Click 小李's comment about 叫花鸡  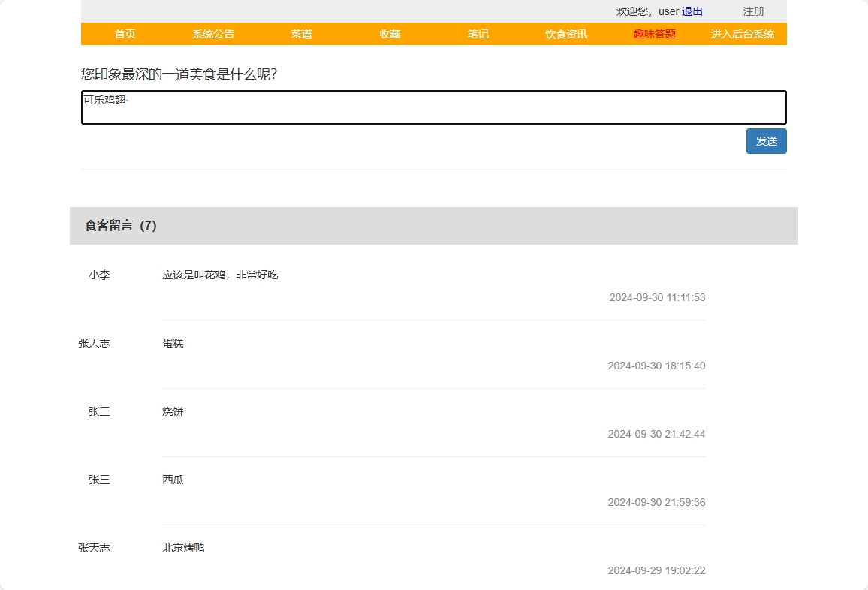click(221, 275)
